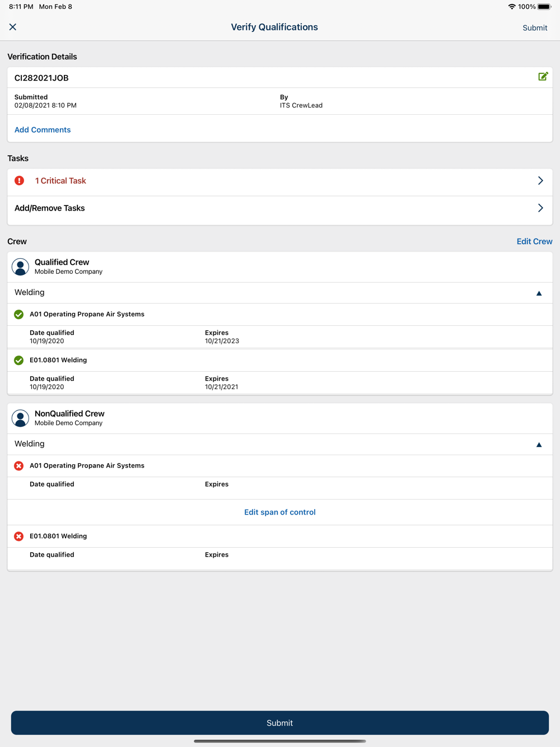The width and height of the screenshot is (560, 747).
Task: Tap the expiry date 10/21/2021
Action: tap(221, 386)
